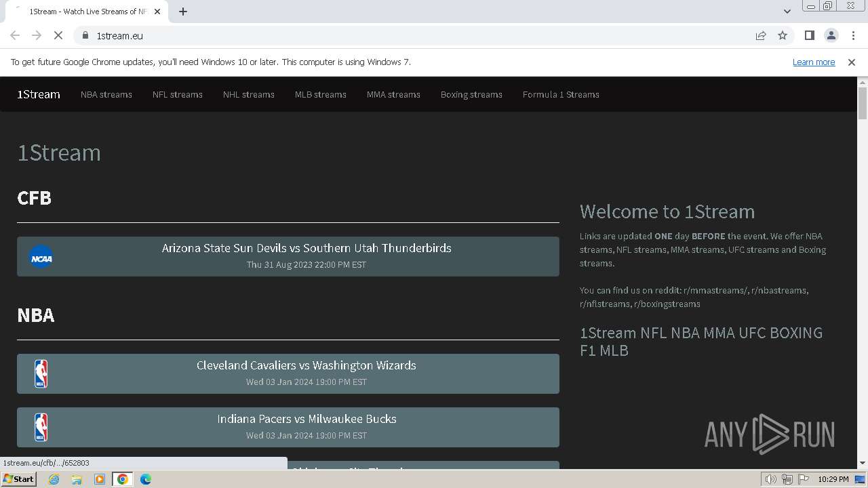Viewport: 868px width, 488px height.
Task: Go to NFL streams
Action: coord(178,94)
